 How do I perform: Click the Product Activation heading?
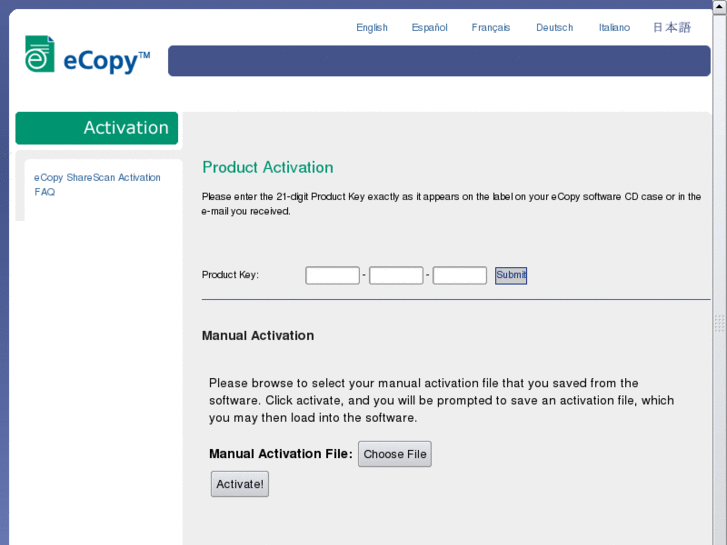267,167
